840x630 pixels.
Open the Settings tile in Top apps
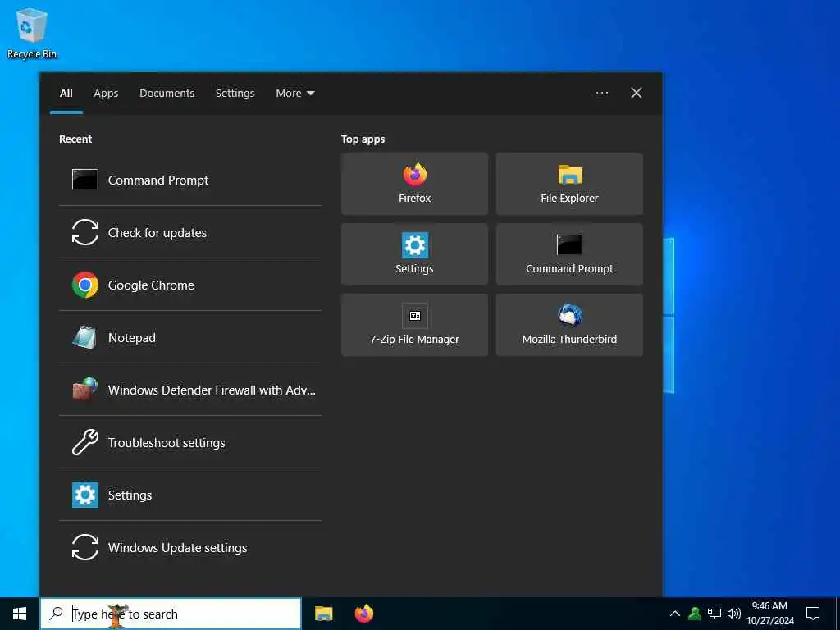pyautogui.click(x=414, y=254)
